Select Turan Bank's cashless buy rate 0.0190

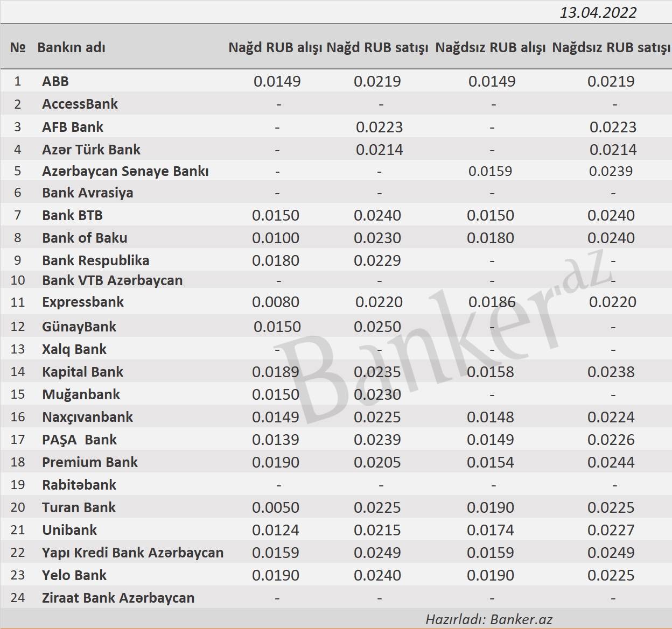pyautogui.click(x=491, y=507)
